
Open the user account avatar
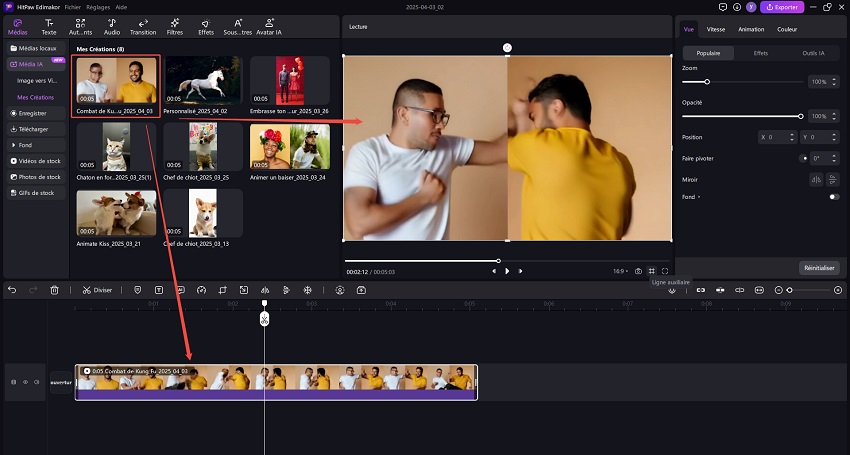pos(751,7)
